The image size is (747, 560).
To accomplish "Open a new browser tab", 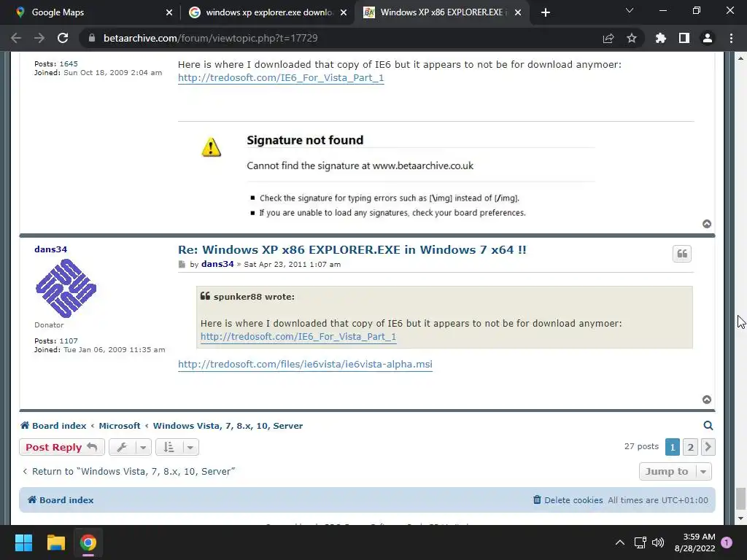I will tap(546, 12).
